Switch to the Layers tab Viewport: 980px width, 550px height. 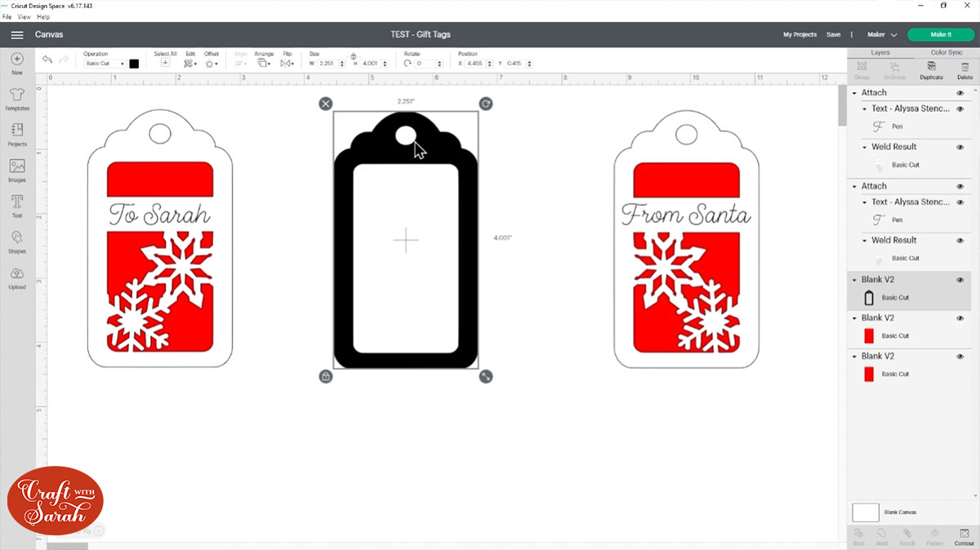[x=880, y=52]
